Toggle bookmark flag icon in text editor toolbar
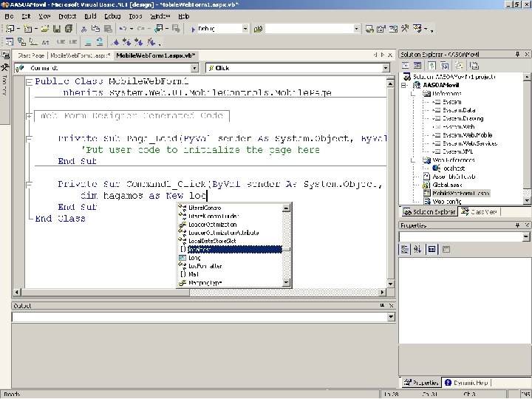The width and height of the screenshot is (532, 399). 116,42
